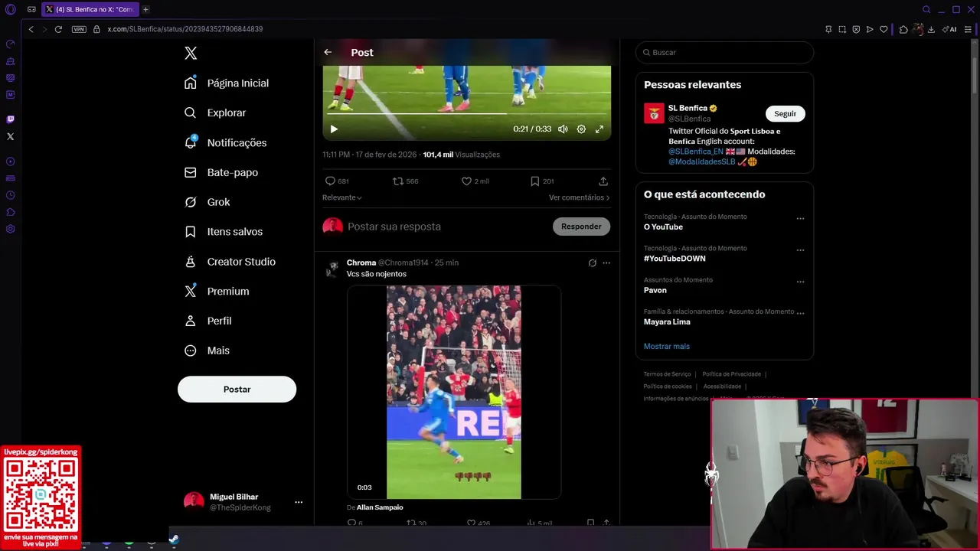Screen dimensions: 980x551
Task: Click Grok icon on Chroma's reply
Action: [x=592, y=262]
